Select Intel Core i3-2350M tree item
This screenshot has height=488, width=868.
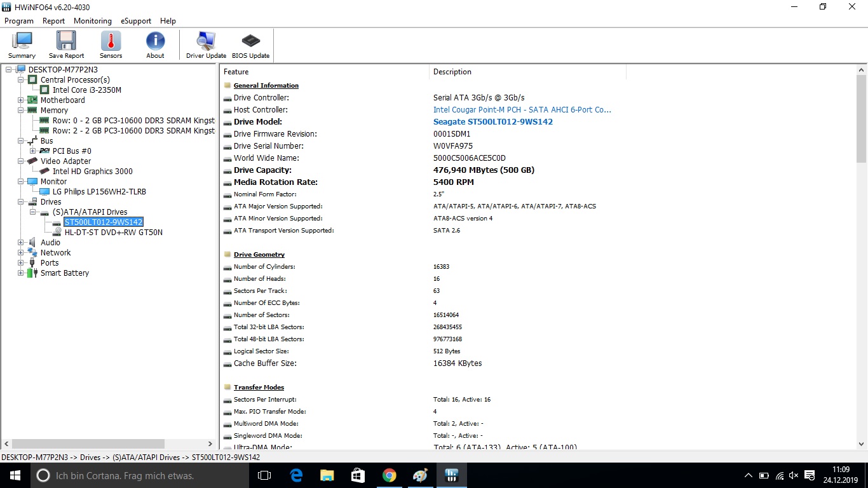pyautogui.click(x=87, y=90)
